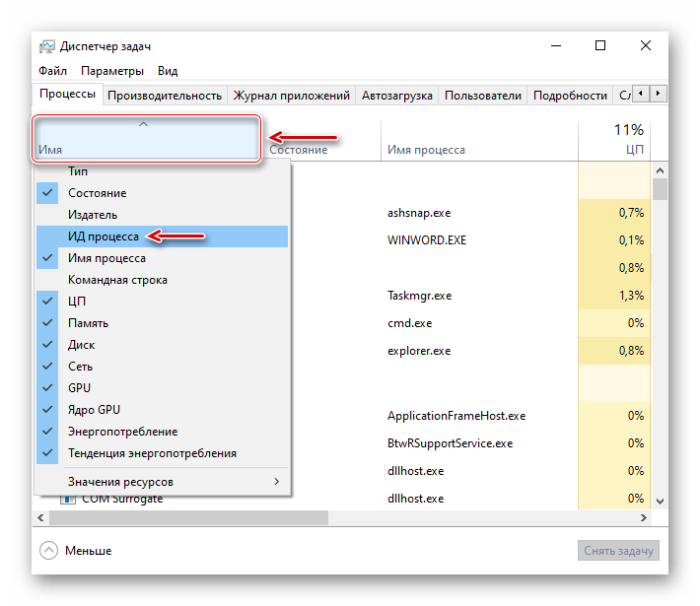The image size is (700, 606).
Task: Click the COM Surrogate process icon
Action: [68, 500]
